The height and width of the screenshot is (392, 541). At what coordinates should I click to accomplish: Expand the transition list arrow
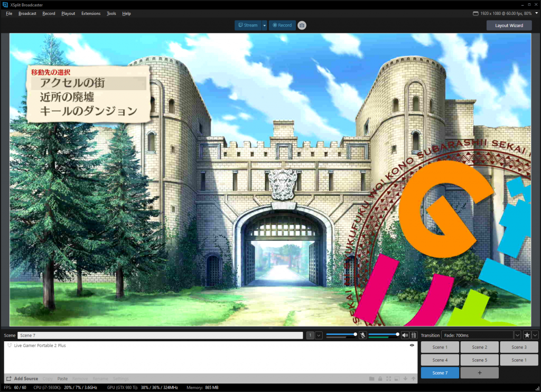(517, 335)
